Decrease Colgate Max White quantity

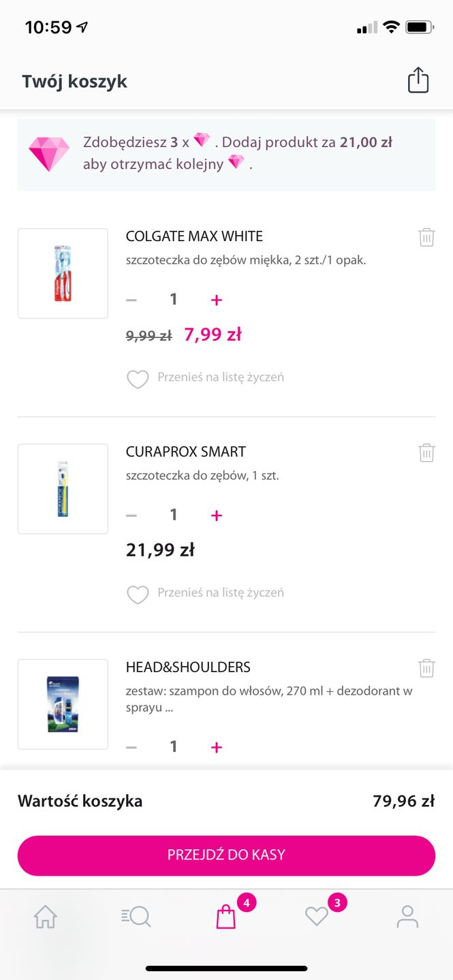(131, 300)
